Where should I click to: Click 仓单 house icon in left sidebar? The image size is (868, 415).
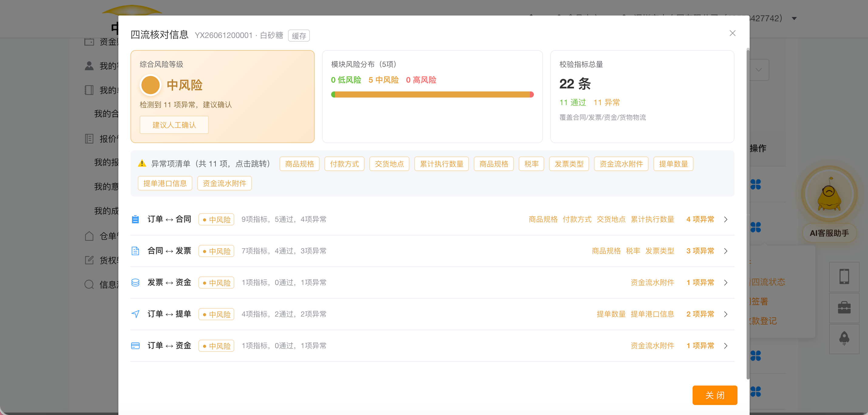pos(89,236)
